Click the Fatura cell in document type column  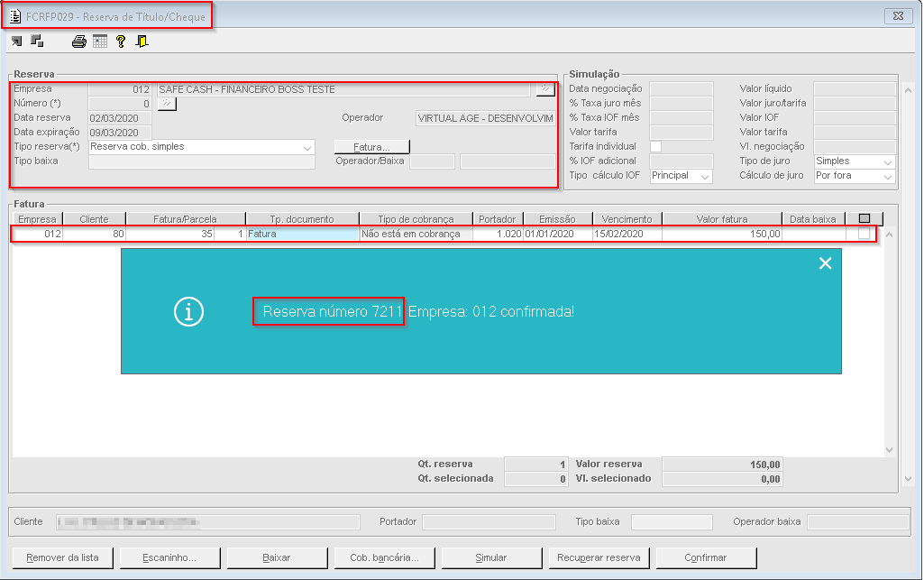point(302,234)
